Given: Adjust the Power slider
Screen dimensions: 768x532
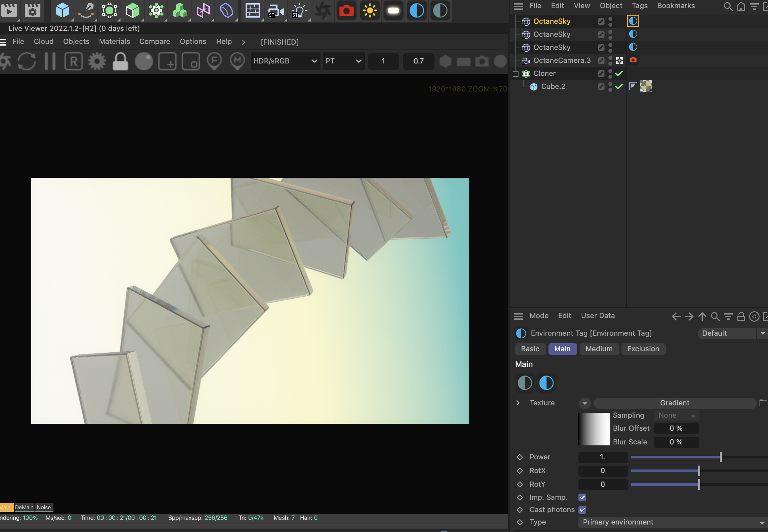Looking at the screenshot, I should [699, 457].
